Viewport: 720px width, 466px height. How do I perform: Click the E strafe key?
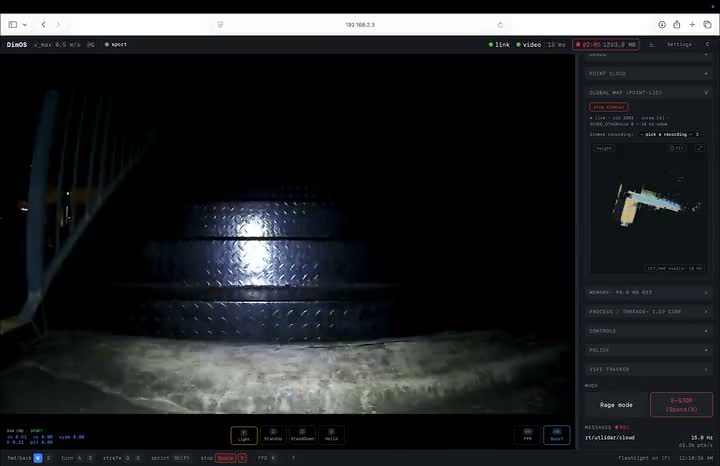point(138,458)
